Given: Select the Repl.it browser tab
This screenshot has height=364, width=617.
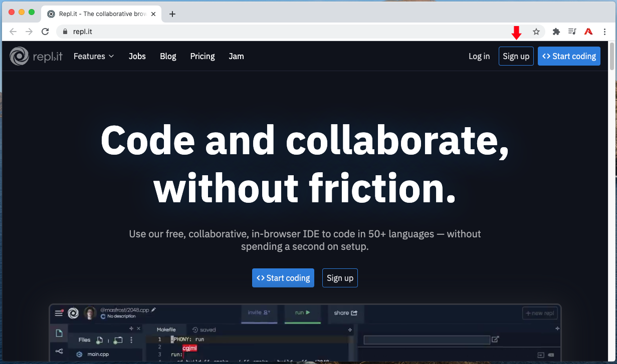Looking at the screenshot, I should [x=102, y=14].
